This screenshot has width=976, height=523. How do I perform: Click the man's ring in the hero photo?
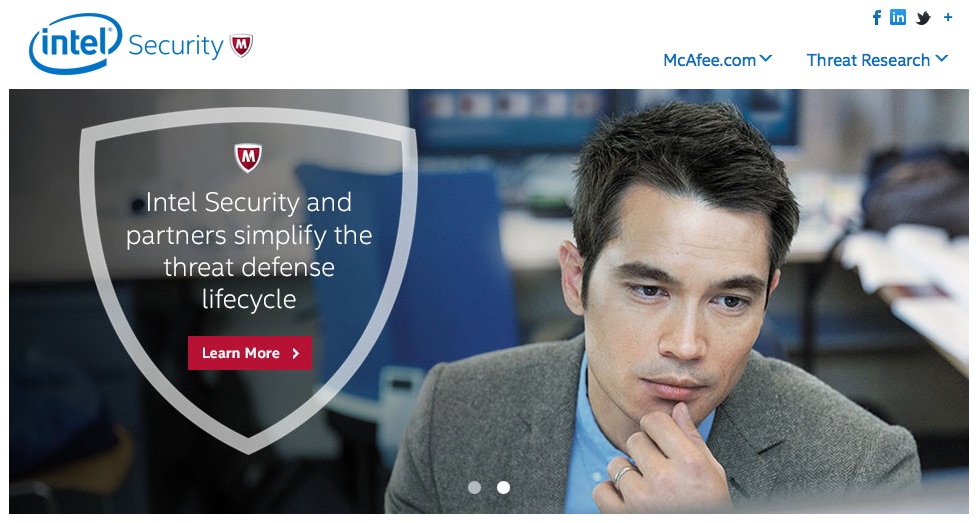click(x=623, y=476)
